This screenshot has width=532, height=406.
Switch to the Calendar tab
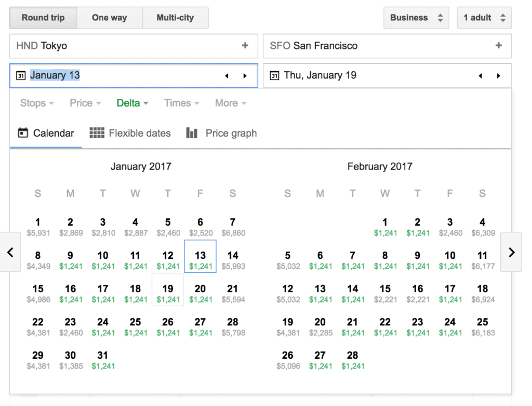(46, 133)
